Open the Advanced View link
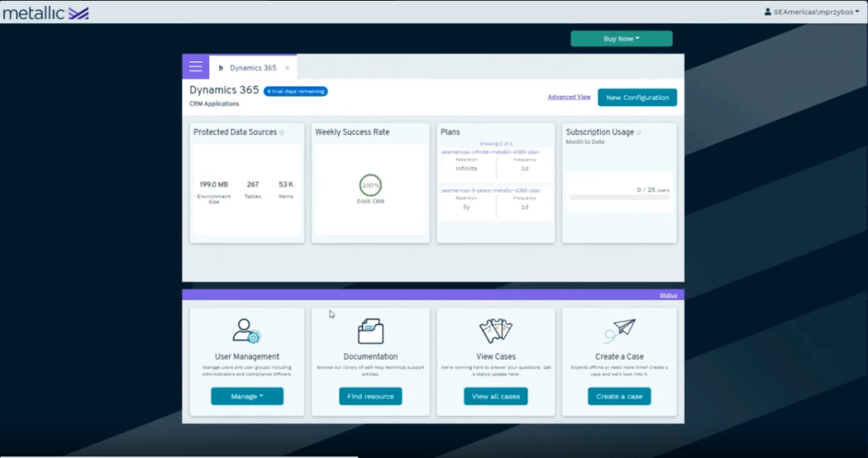 pyautogui.click(x=569, y=97)
